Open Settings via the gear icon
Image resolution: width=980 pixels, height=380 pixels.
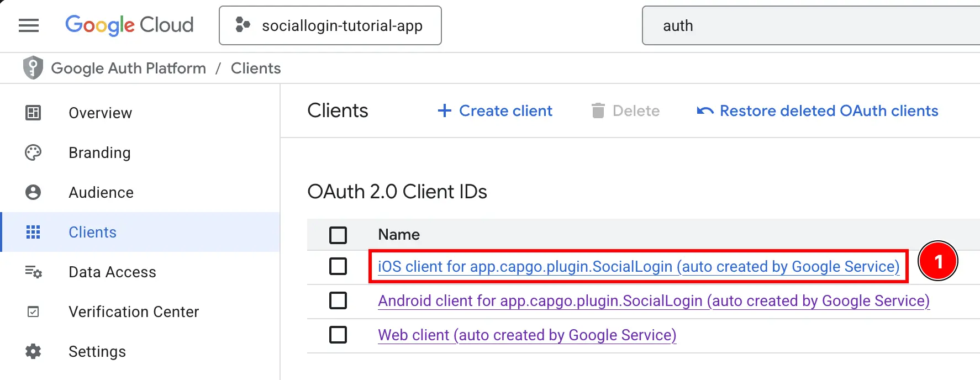pos(33,351)
